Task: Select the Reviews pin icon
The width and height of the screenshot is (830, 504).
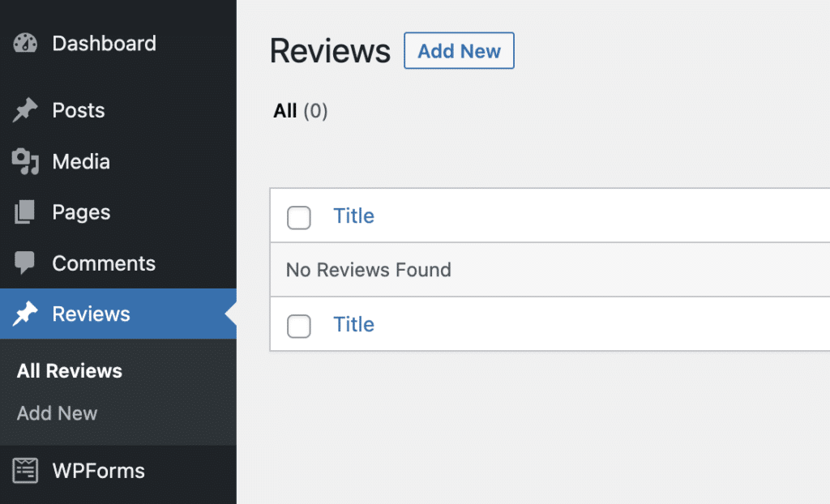Action: coord(25,314)
